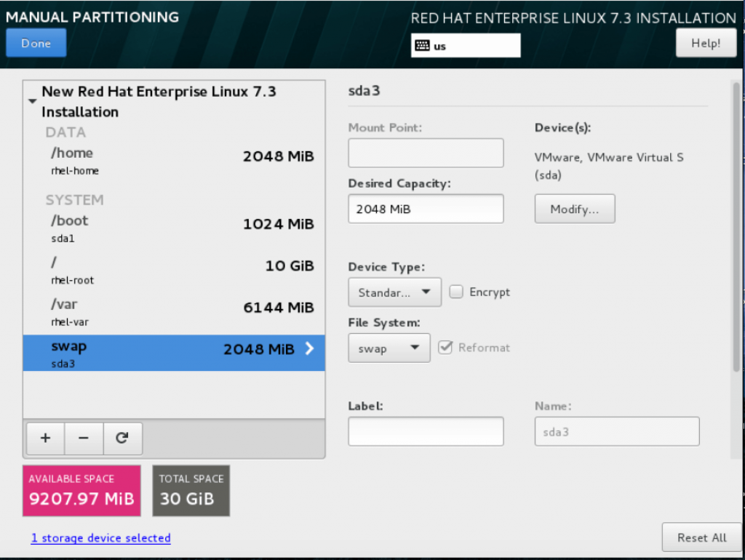Screen dimensions: 745x560
Task: Click the chevron arrow on swap row
Action: click(310, 348)
